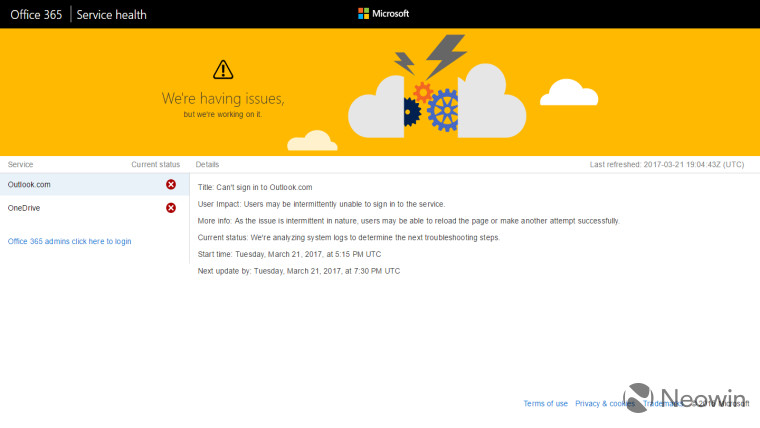Click the User Impact detail line
The height and width of the screenshot is (428, 760).
tap(321, 204)
